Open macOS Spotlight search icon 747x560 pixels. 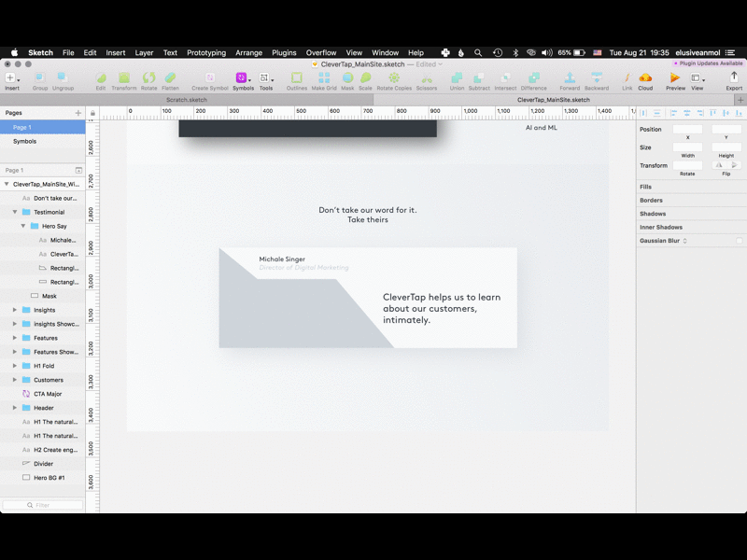point(478,53)
